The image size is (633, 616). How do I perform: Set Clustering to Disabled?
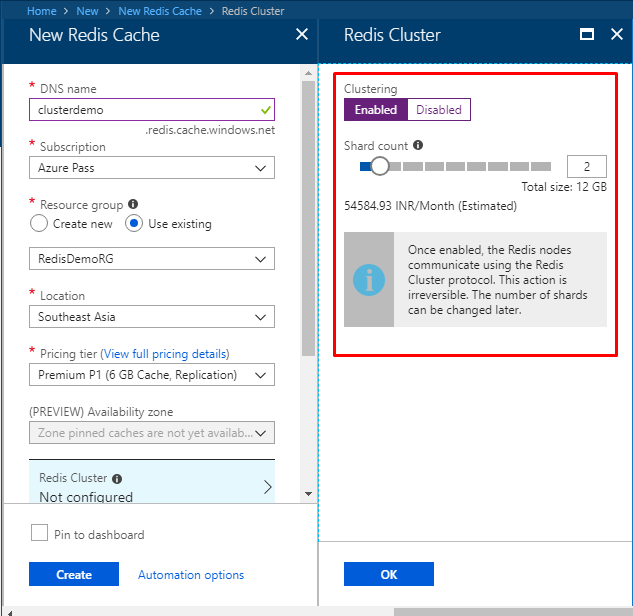(439, 109)
